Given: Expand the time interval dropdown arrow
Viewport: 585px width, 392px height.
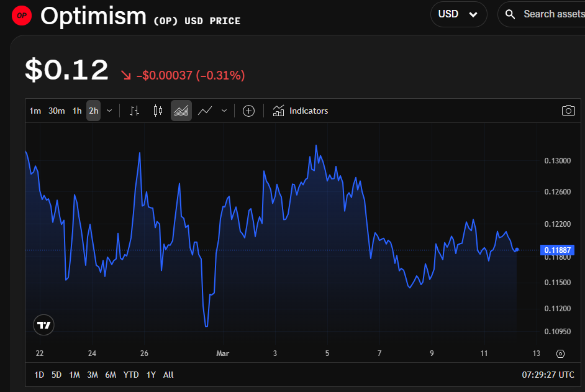Looking at the screenshot, I should (109, 111).
